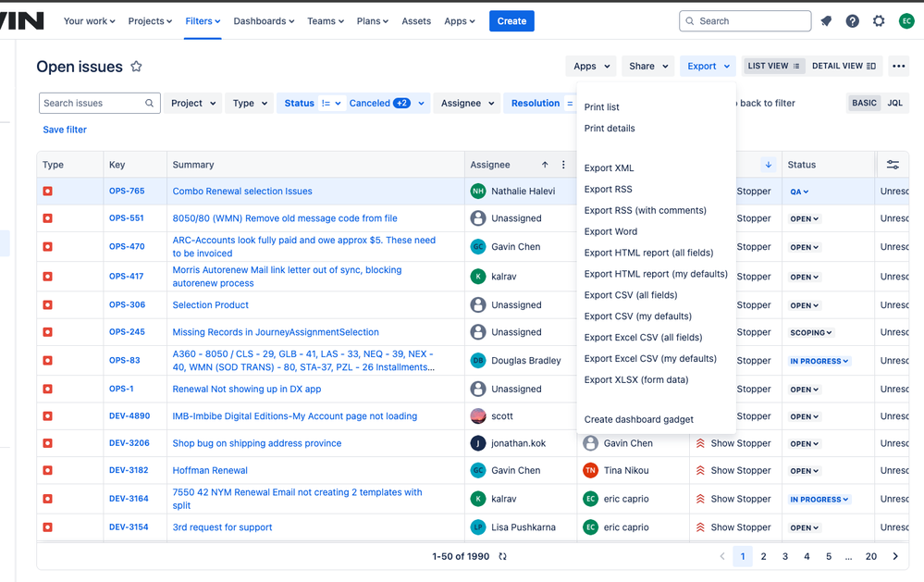Star the Open issues filter

136,66
